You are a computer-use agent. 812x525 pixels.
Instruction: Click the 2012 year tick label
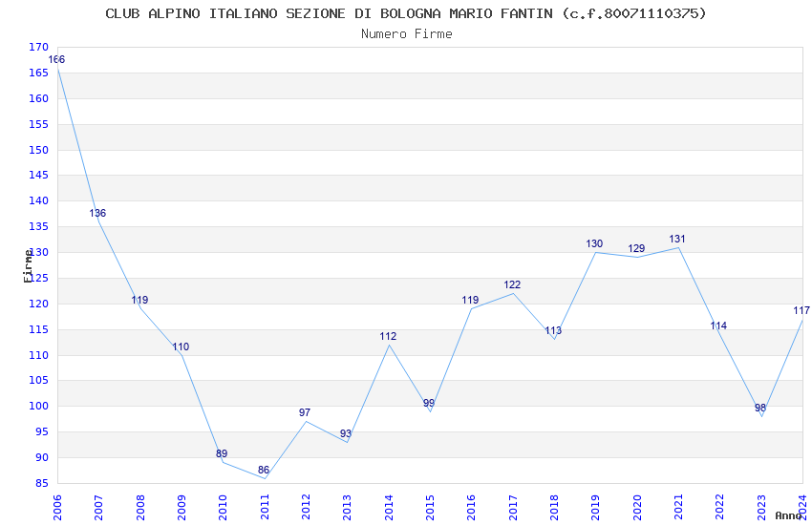306,508
